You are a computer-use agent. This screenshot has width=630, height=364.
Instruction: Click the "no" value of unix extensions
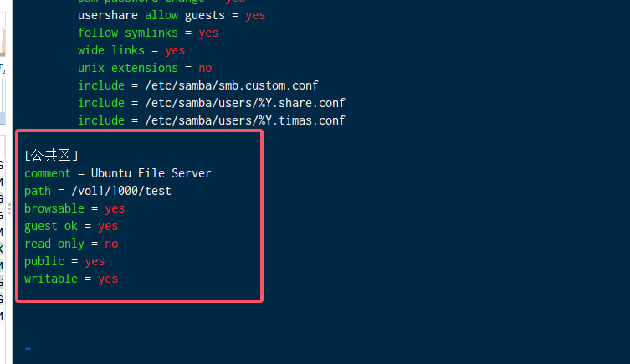(x=205, y=68)
